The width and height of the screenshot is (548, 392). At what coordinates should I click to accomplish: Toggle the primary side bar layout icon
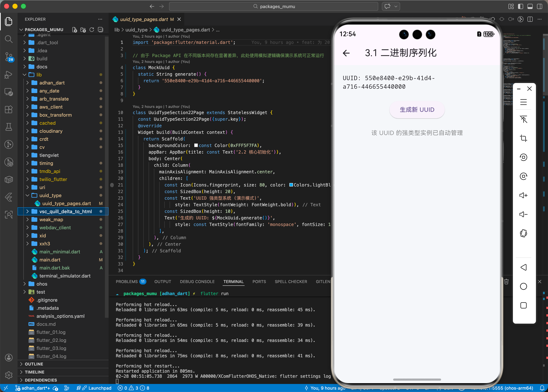(521, 7)
